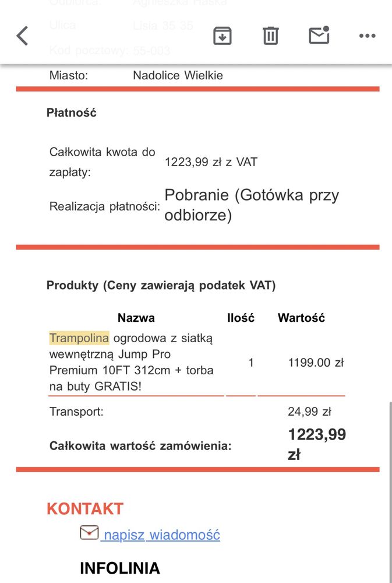Click the Transport cost 24,99 zł
392x583 pixels.
[309, 412]
